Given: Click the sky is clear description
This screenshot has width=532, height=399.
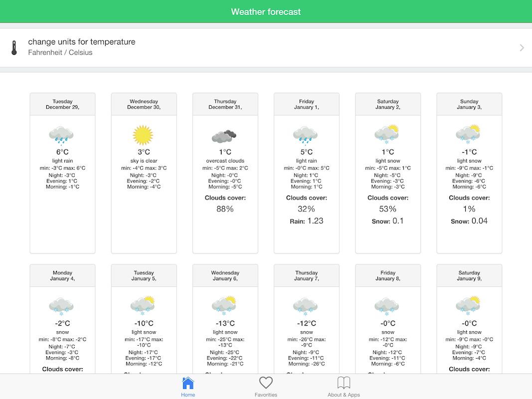Looking at the screenshot, I should click(x=144, y=161).
